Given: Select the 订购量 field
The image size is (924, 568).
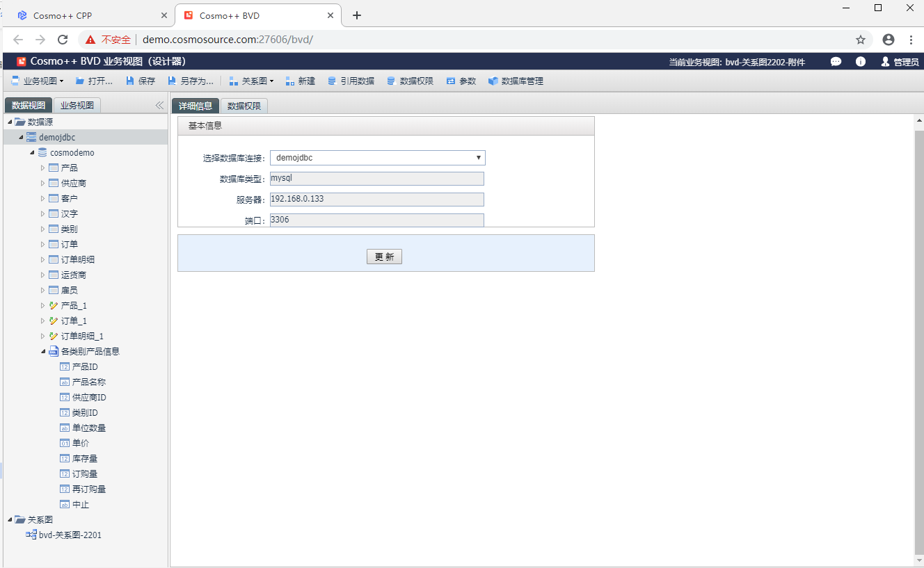Looking at the screenshot, I should click(x=85, y=473).
